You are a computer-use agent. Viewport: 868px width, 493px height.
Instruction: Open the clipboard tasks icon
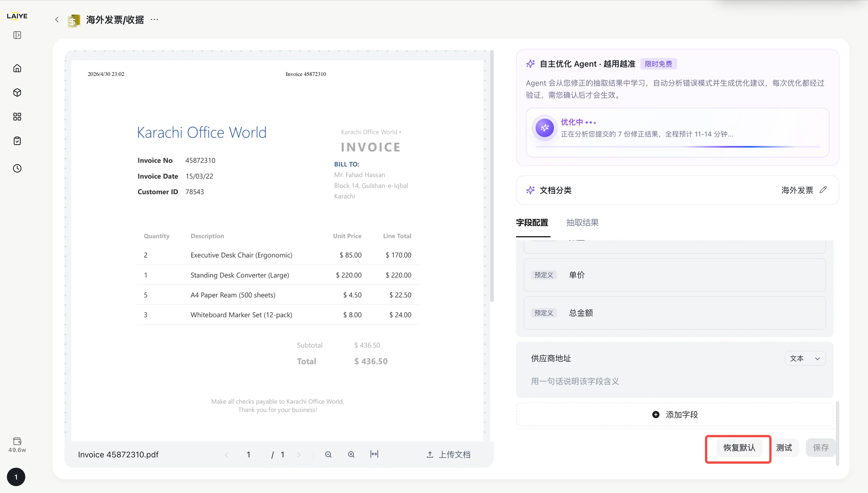(x=17, y=141)
